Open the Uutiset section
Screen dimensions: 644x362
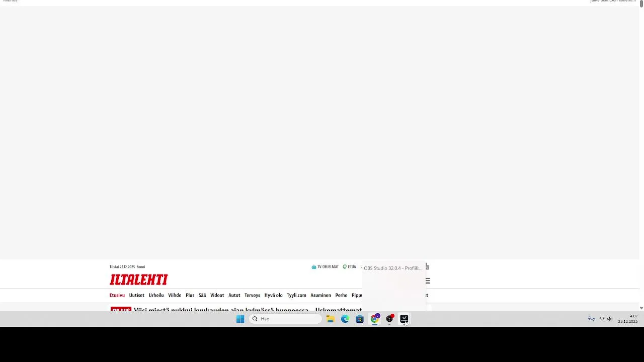point(136,296)
